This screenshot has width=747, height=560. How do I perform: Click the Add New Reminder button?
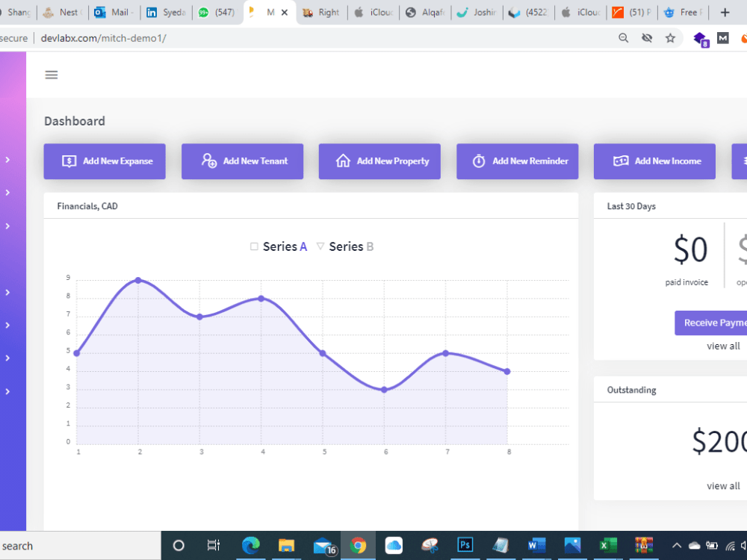pos(518,161)
